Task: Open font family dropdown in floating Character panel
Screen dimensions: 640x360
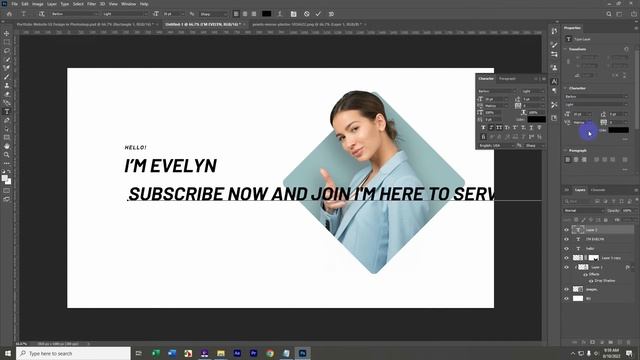Action: (x=497, y=91)
